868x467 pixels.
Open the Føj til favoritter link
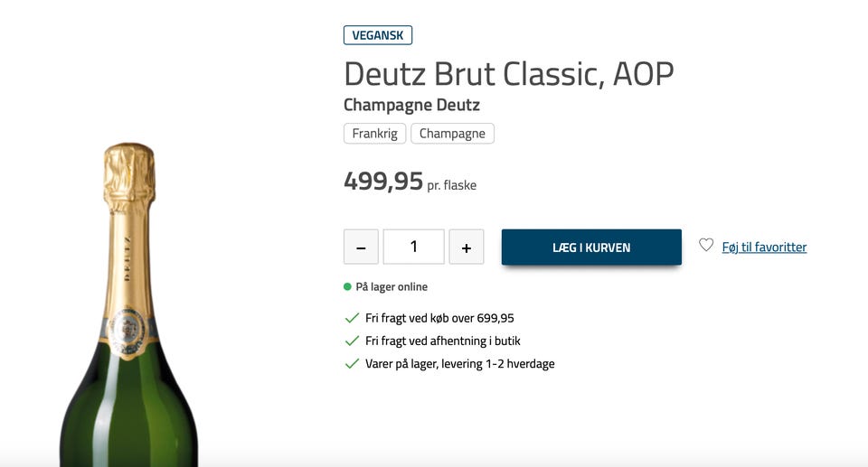click(764, 247)
